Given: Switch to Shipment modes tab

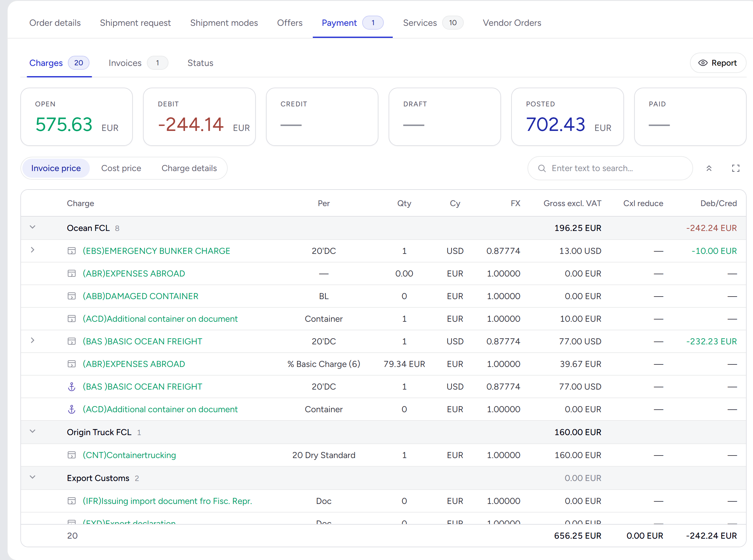Looking at the screenshot, I should [224, 23].
